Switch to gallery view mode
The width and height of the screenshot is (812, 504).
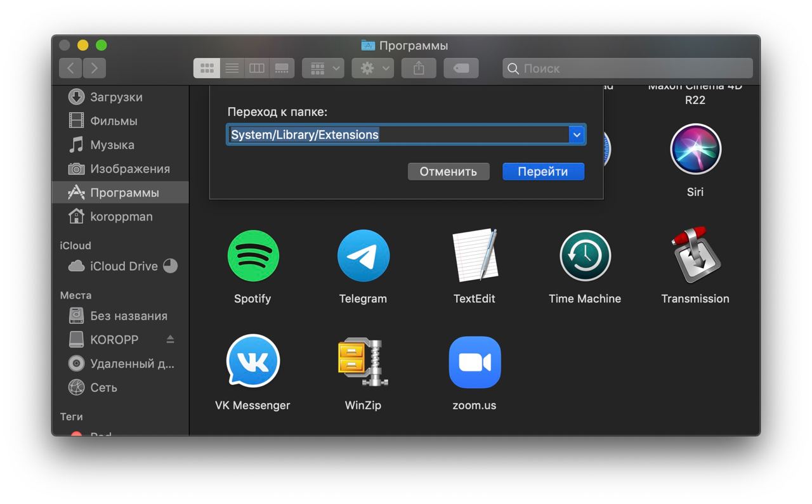(282, 68)
